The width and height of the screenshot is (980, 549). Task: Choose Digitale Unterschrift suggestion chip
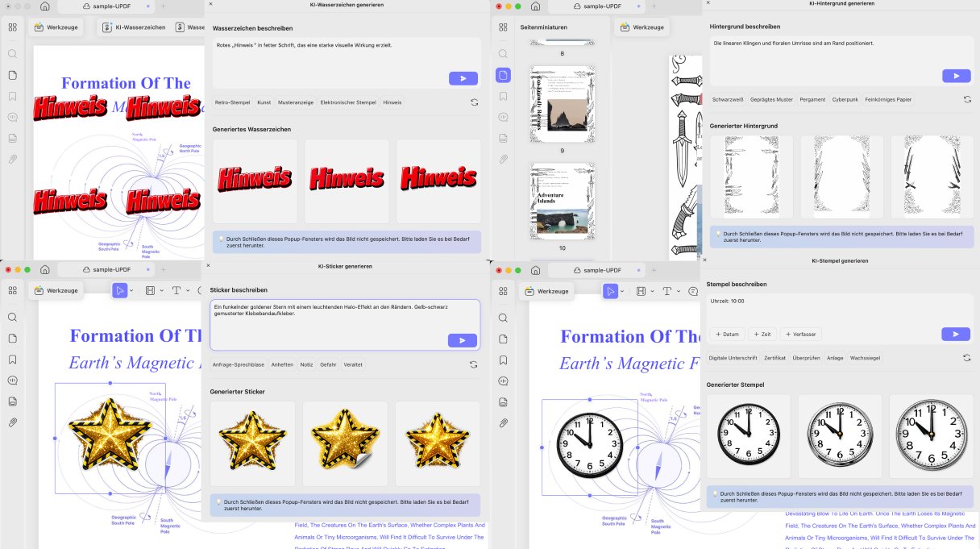(x=733, y=357)
